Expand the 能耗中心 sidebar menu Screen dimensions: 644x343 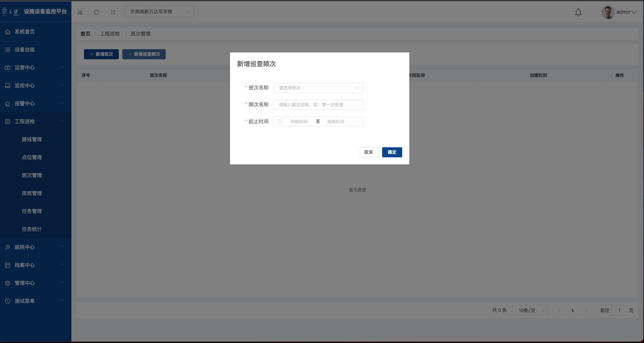36,247
